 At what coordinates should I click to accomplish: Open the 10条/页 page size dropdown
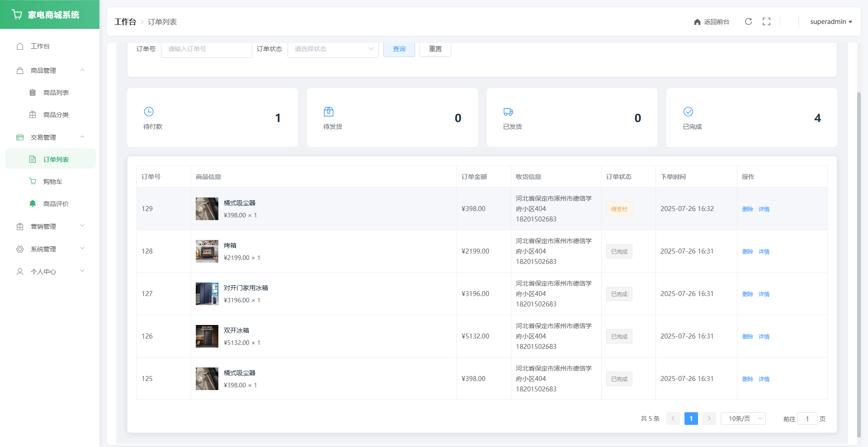[743, 419]
